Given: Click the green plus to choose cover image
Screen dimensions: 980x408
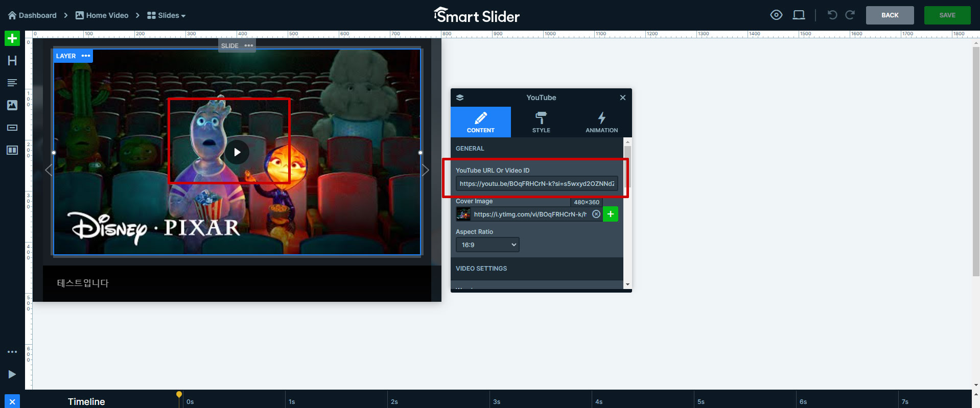Looking at the screenshot, I should click(611, 214).
